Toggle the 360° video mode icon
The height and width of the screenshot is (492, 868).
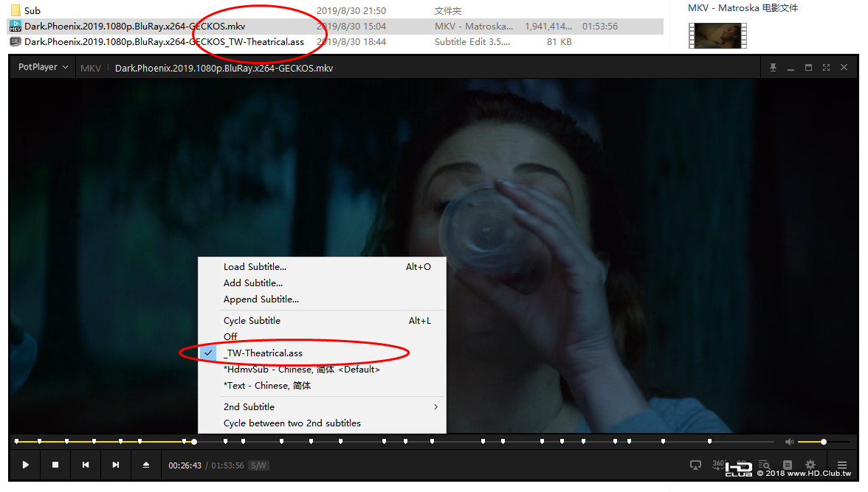point(718,465)
